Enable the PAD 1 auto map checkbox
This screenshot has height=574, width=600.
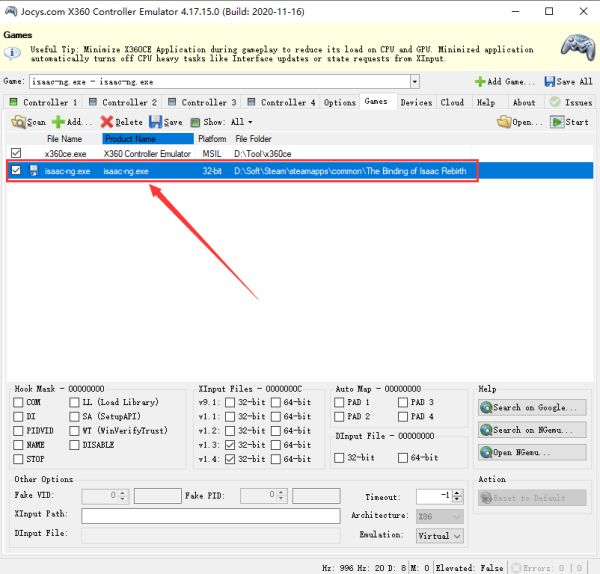click(x=340, y=402)
